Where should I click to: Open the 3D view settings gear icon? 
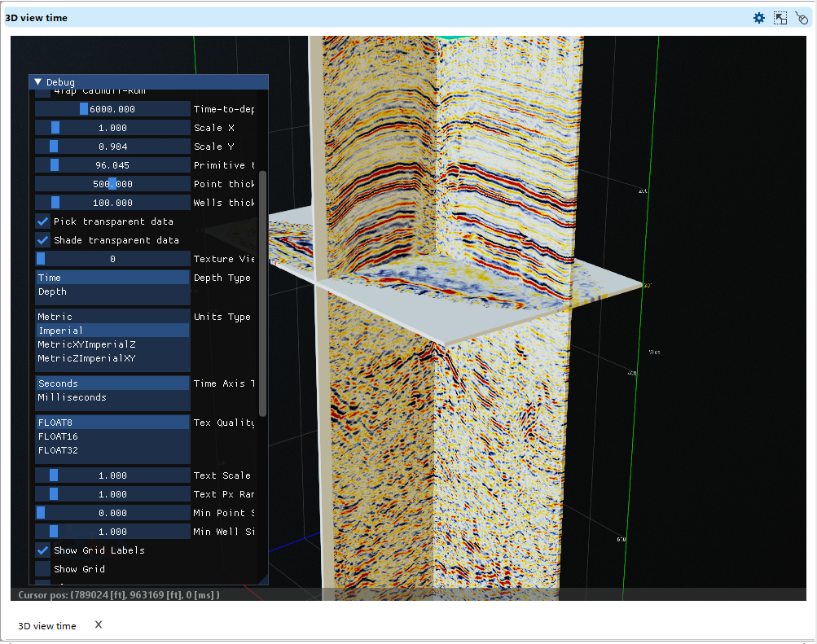[758, 17]
